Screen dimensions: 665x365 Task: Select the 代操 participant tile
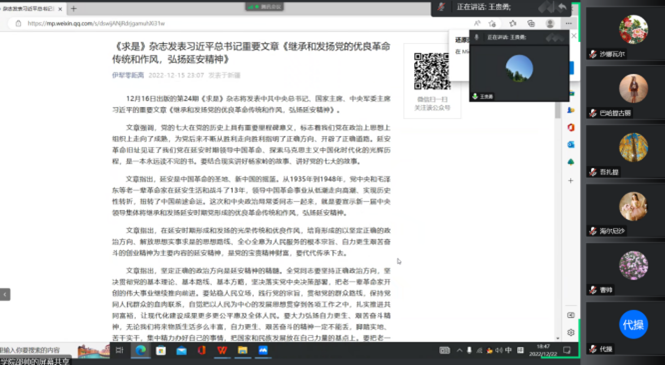[x=626, y=328]
